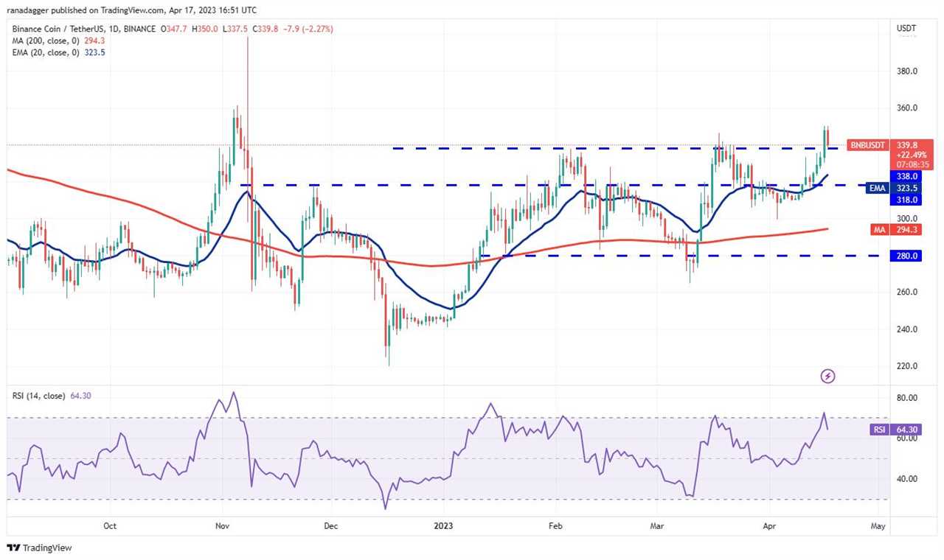The width and height of the screenshot is (944, 560).
Task: Click the 360.0 price axis value
Action: click(906, 108)
